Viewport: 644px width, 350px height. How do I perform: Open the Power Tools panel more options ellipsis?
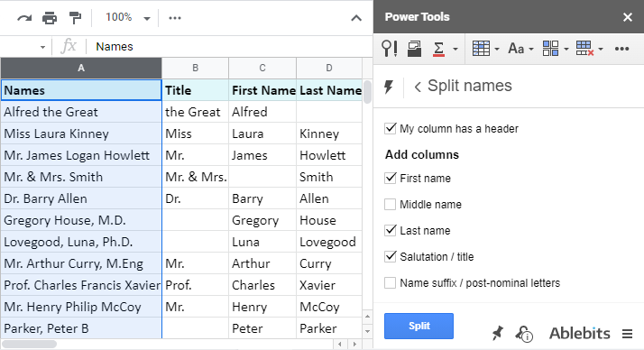621,49
